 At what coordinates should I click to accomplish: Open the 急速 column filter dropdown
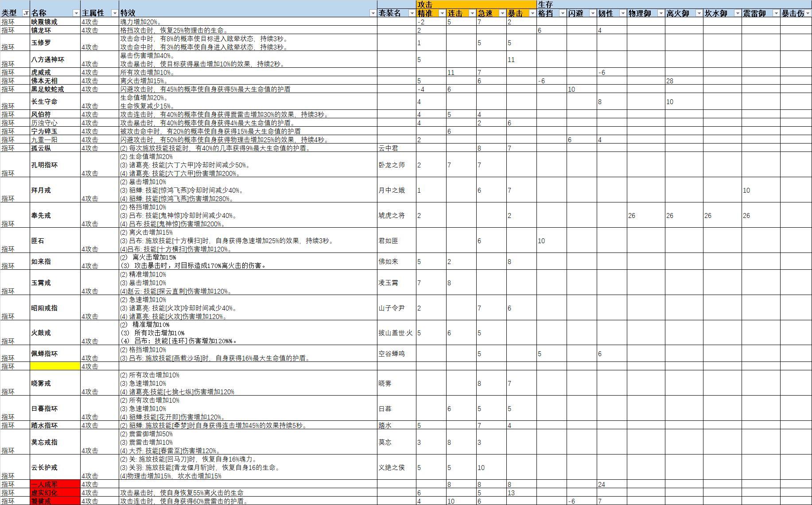(x=502, y=13)
